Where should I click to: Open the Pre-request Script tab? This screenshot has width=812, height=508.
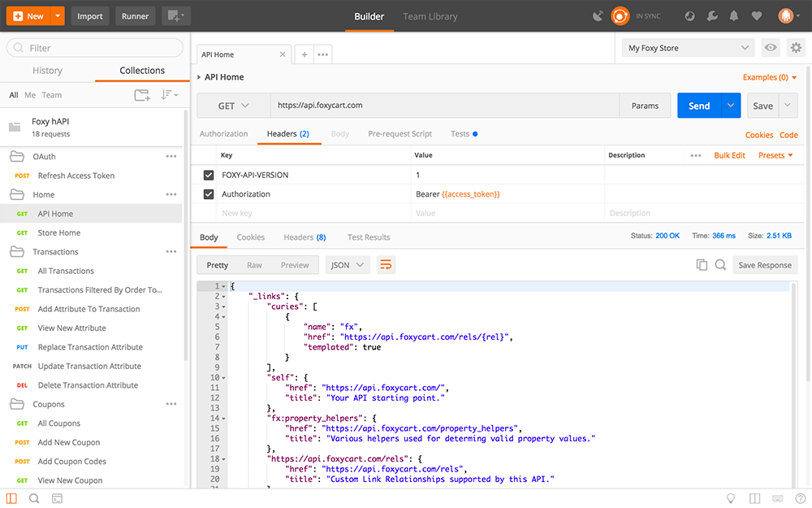400,134
